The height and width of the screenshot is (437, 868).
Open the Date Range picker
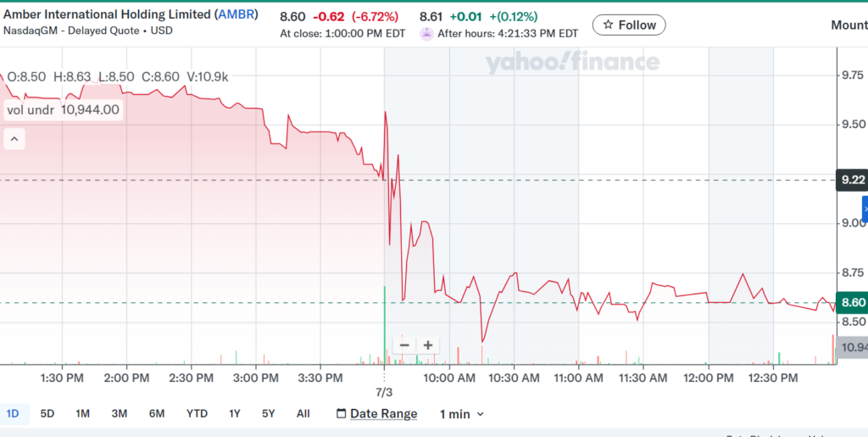[x=383, y=414]
